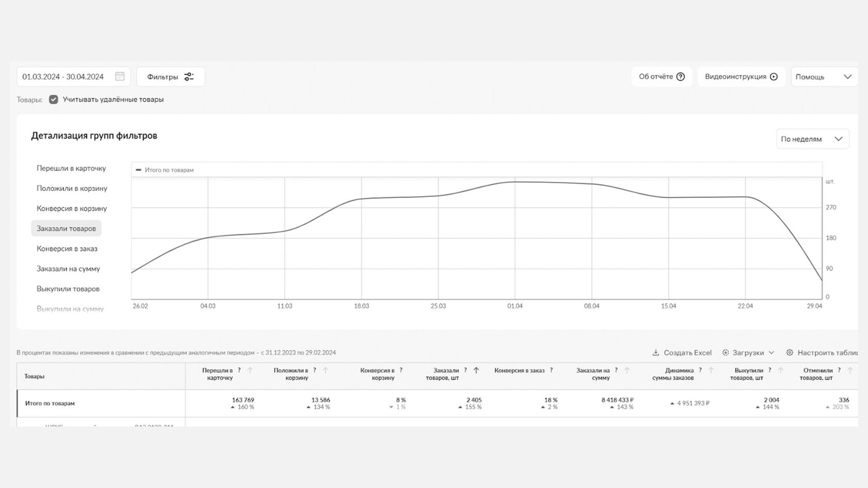The height and width of the screenshot is (488, 868).
Task: Select the Перешли в карточку metric
Action: coord(71,168)
